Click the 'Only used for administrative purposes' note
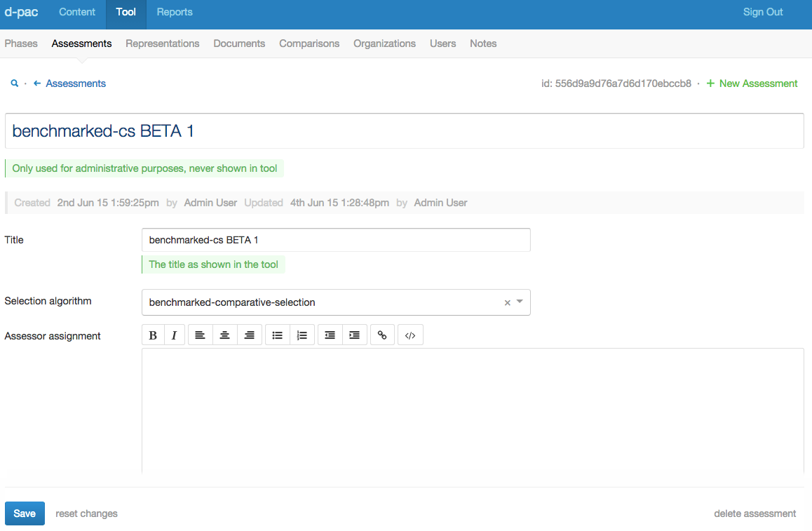 point(144,168)
